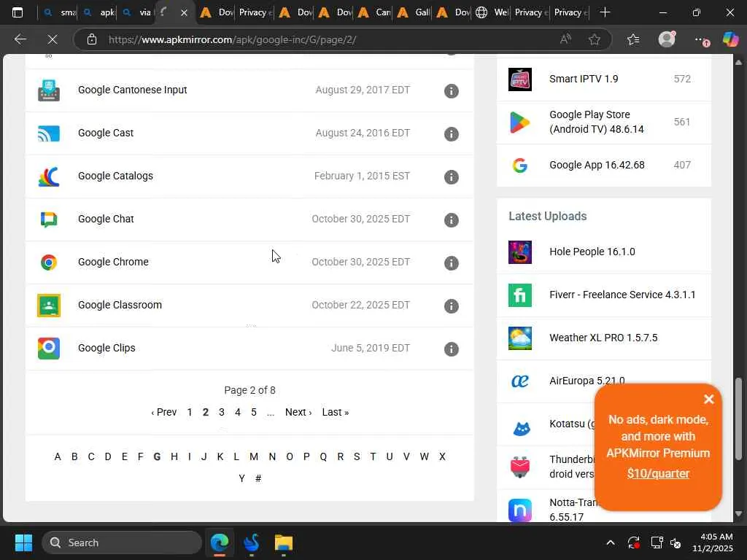
Task: Show info for Google Clips
Action: click(451, 349)
